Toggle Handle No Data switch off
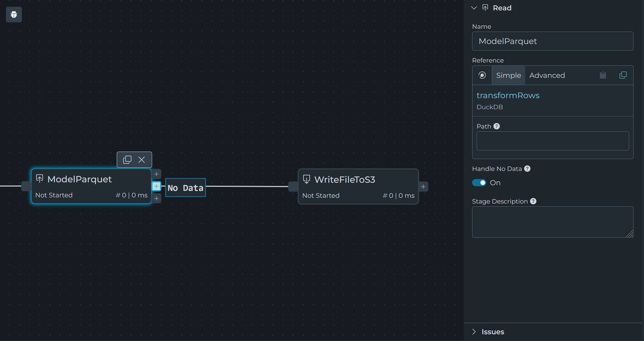Screen dimensions: 644x341 tap(479, 183)
